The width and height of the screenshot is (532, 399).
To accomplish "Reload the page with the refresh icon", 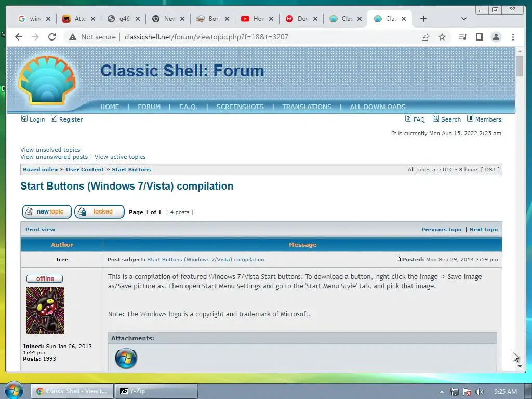I will tap(52, 37).
